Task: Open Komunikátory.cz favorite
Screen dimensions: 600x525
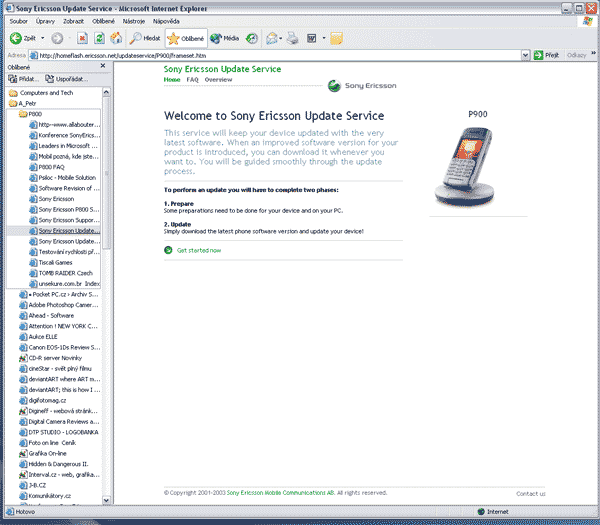Action: click(x=45, y=496)
